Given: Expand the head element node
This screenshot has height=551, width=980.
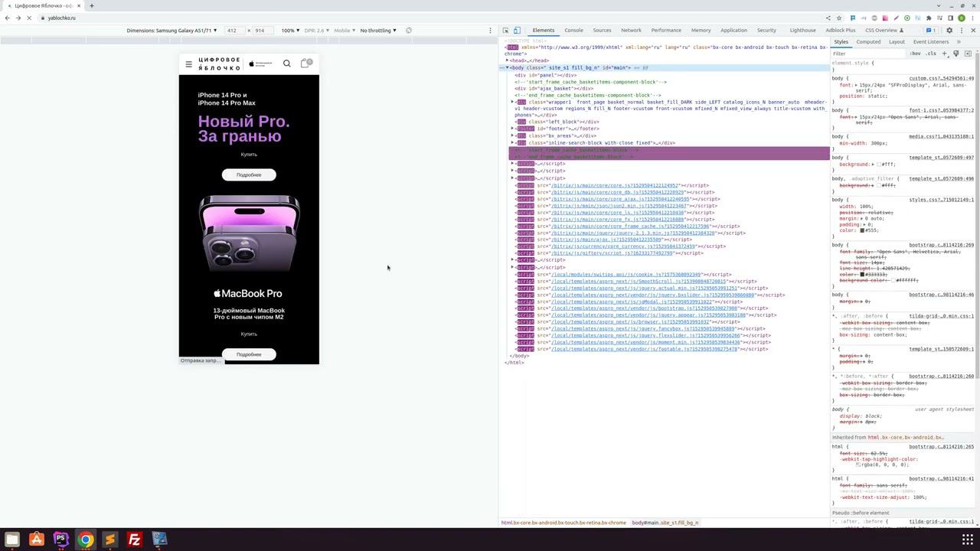Looking at the screenshot, I should [508, 60].
